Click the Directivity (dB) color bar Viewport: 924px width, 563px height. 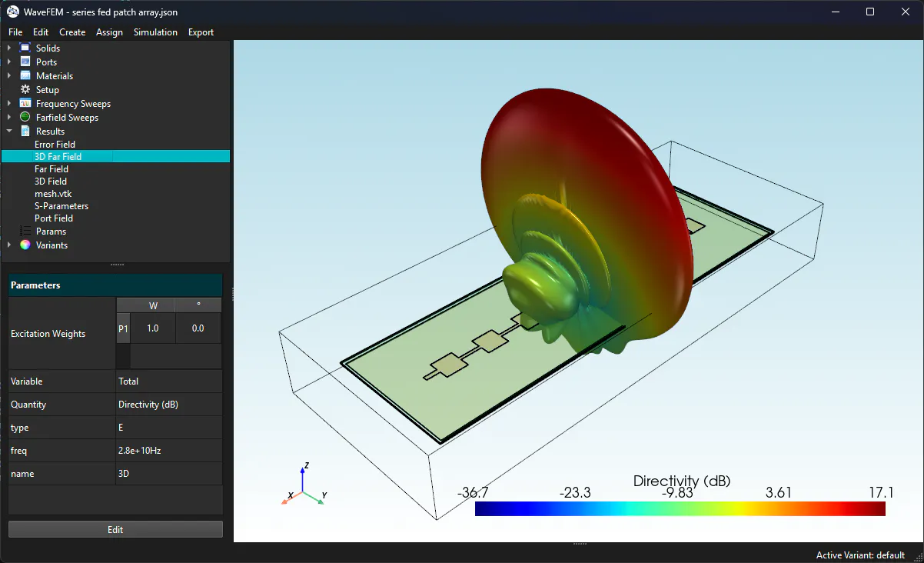(680, 509)
